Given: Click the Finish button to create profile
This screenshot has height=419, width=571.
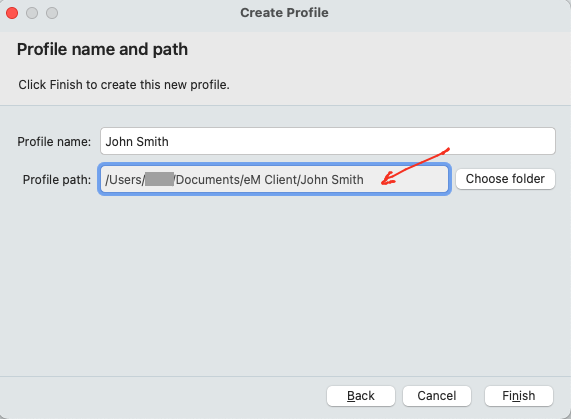Looking at the screenshot, I should (519, 396).
